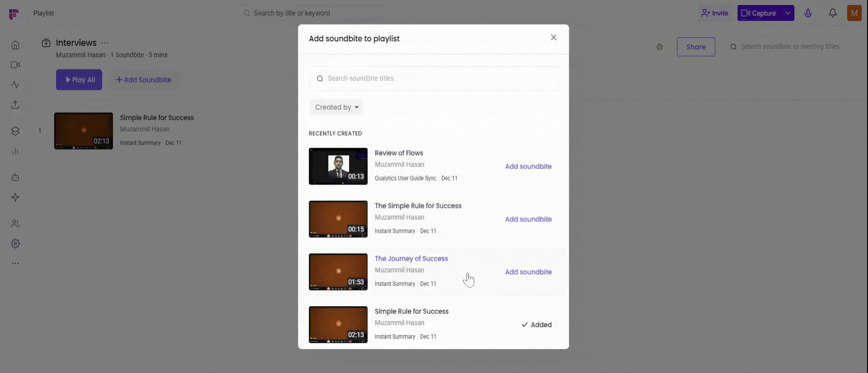Open the 02:13 thumbnail in the dialog
The height and width of the screenshot is (373, 868).
(x=338, y=325)
